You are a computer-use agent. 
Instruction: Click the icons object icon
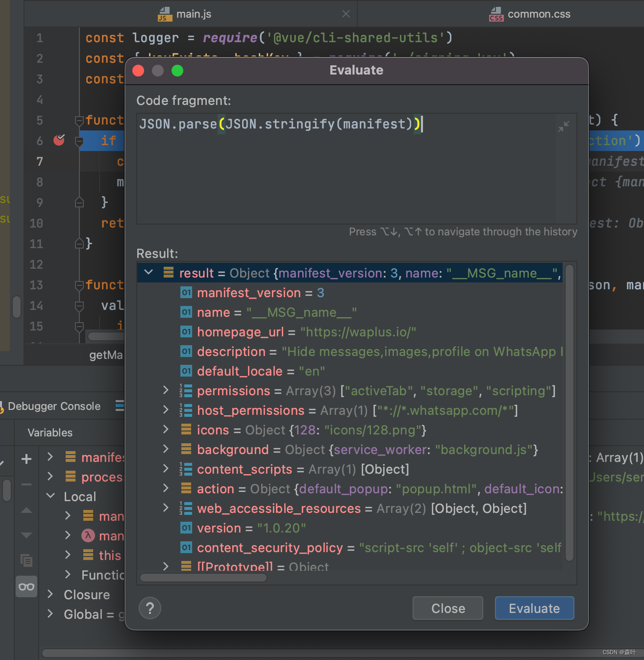click(186, 430)
